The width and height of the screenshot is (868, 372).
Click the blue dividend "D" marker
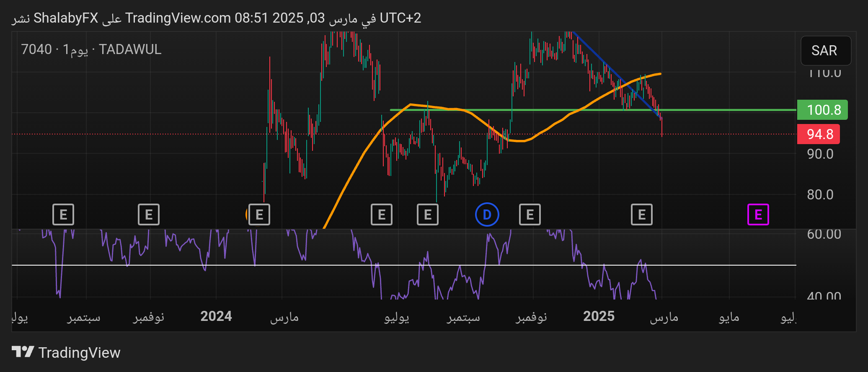click(x=487, y=214)
